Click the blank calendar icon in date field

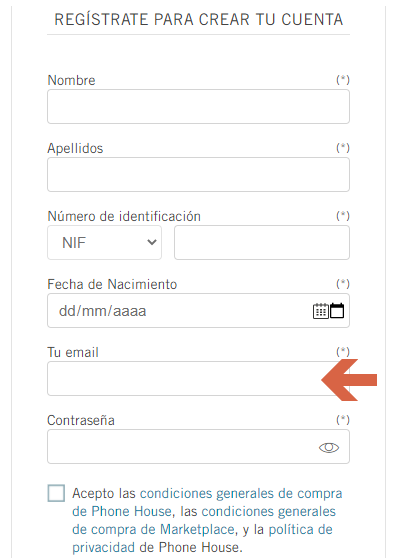337,310
